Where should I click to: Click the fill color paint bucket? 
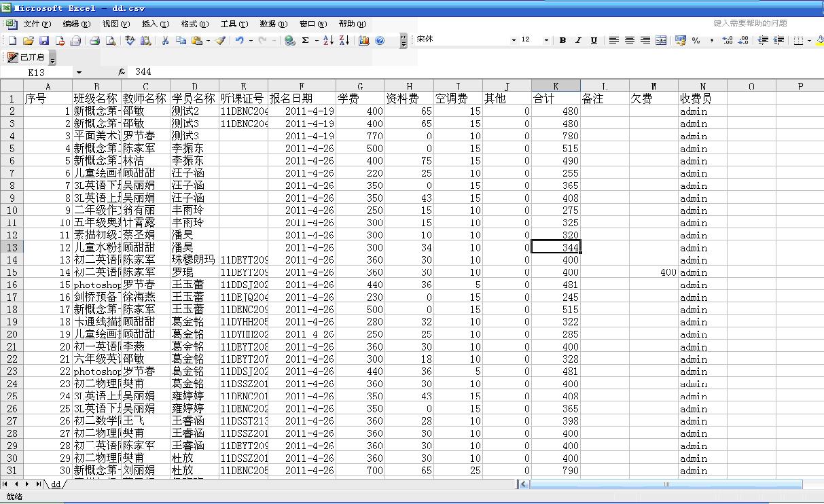[819, 41]
